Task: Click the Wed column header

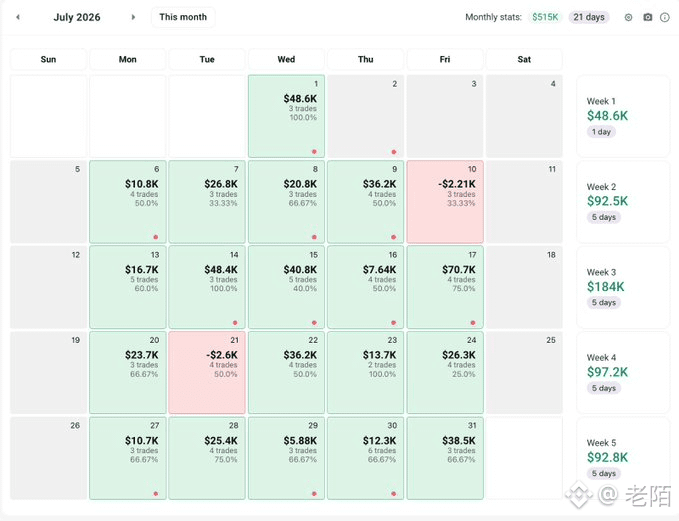Action: [x=286, y=59]
